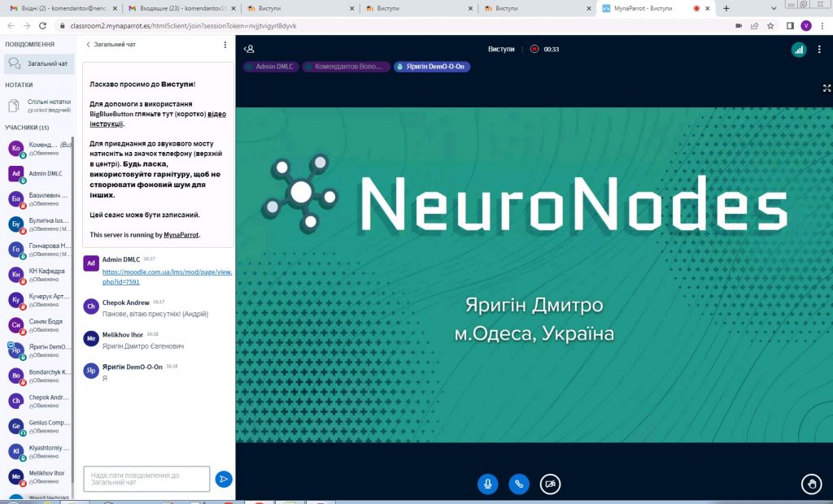Open the connection status indicator

[x=799, y=50]
